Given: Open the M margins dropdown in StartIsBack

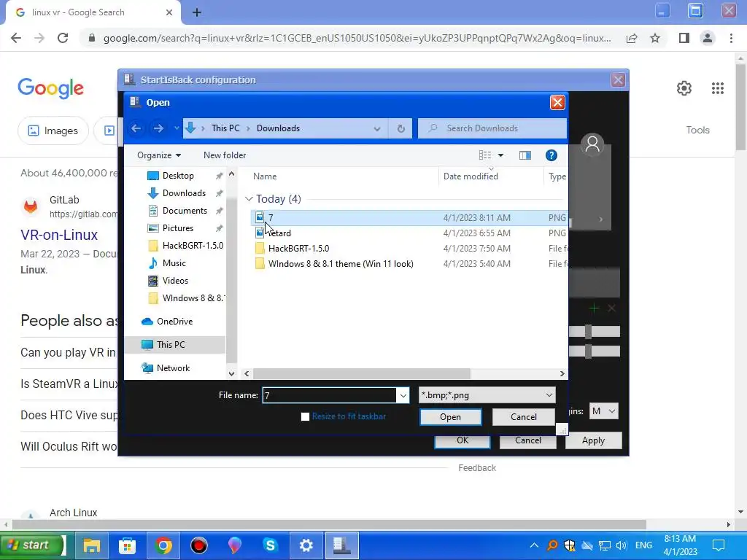Looking at the screenshot, I should click(x=603, y=411).
